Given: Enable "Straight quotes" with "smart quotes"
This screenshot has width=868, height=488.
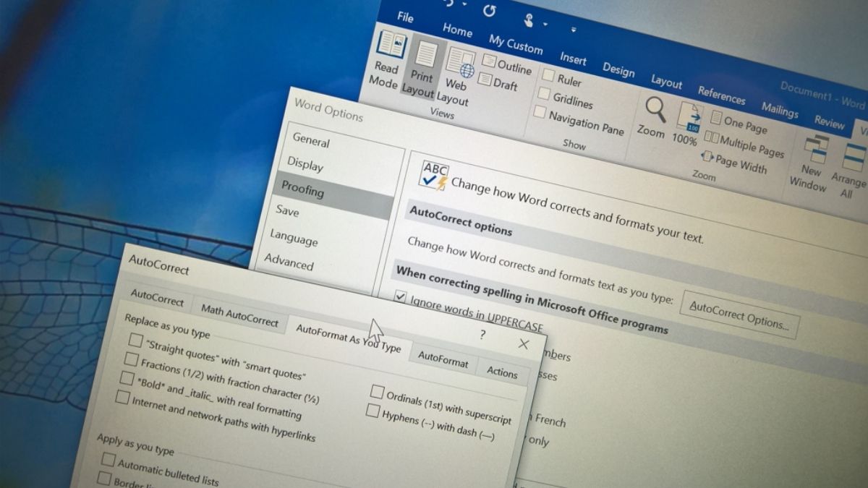Looking at the screenshot, I should pos(135,339).
